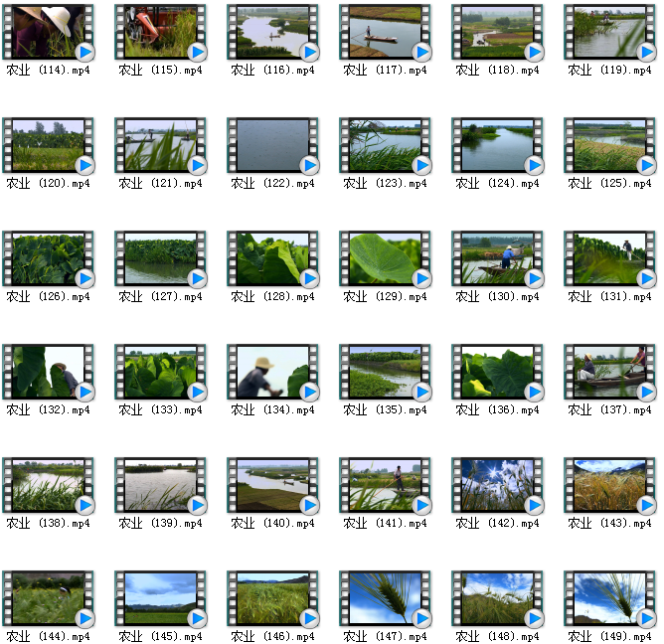Choose the taro leaves video 农业 (126).mp4
This screenshot has height=644, width=664.
(48, 258)
